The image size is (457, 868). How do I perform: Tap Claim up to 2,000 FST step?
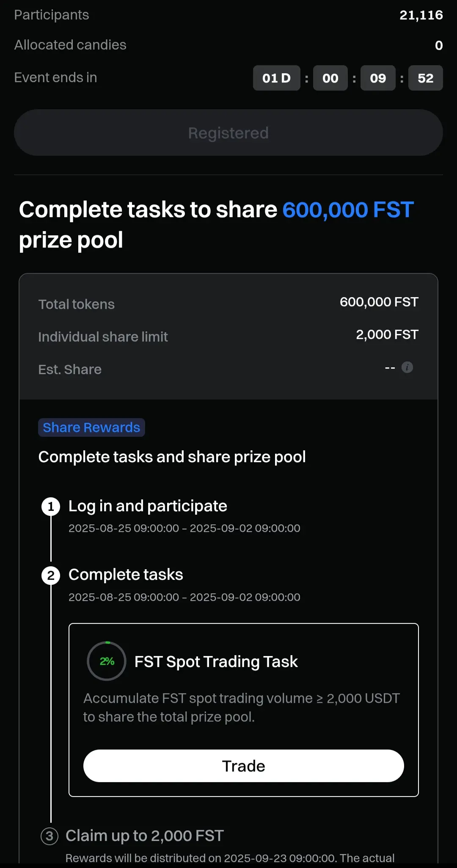(x=145, y=836)
